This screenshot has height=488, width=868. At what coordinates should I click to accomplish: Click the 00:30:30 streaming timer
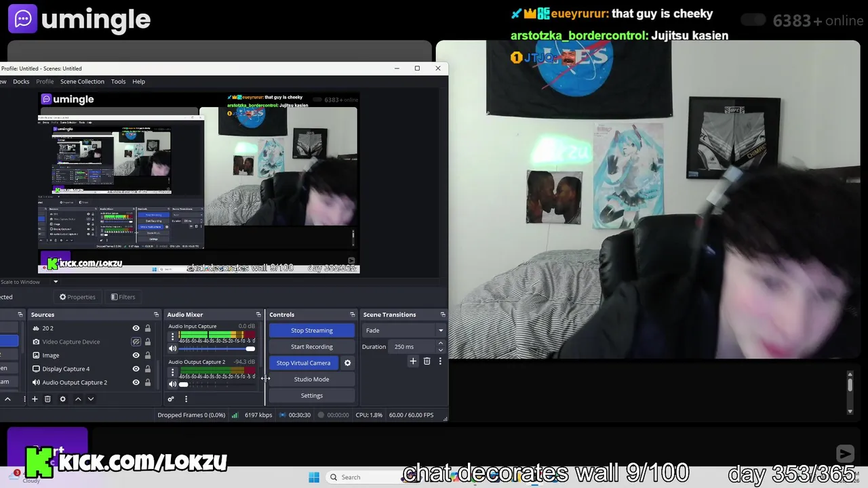[300, 415]
